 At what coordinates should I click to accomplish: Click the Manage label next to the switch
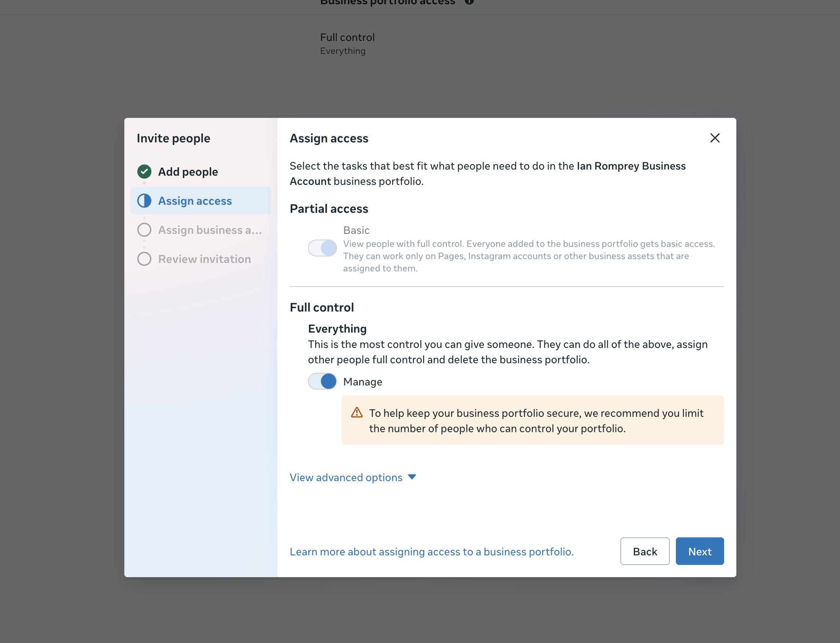click(363, 382)
